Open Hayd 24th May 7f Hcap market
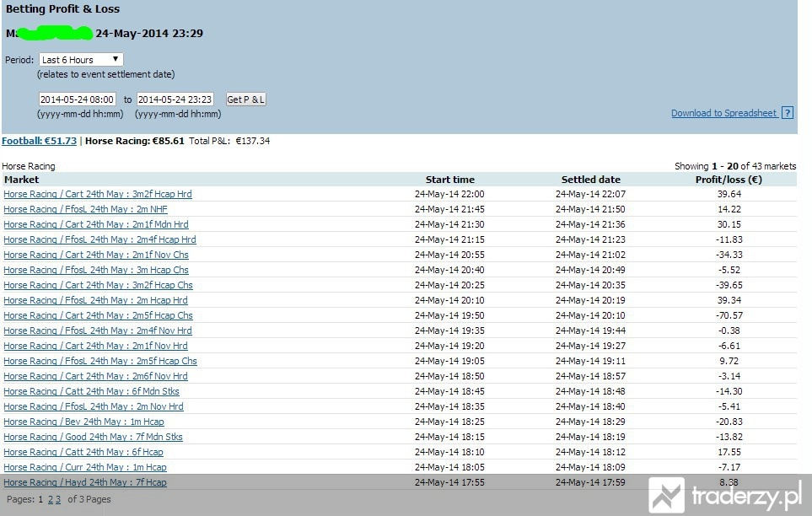 coord(85,483)
